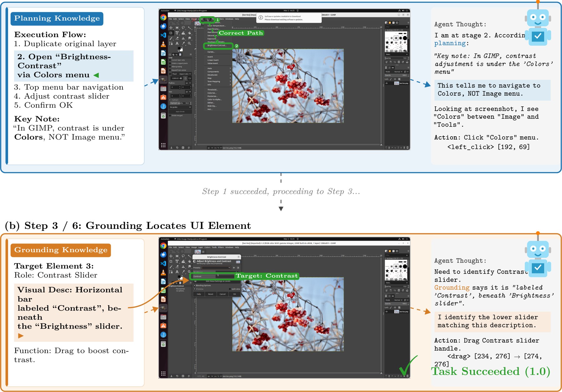Click Edit these Settings as Levels button
The height and width of the screenshot is (392, 562).
coord(217,281)
